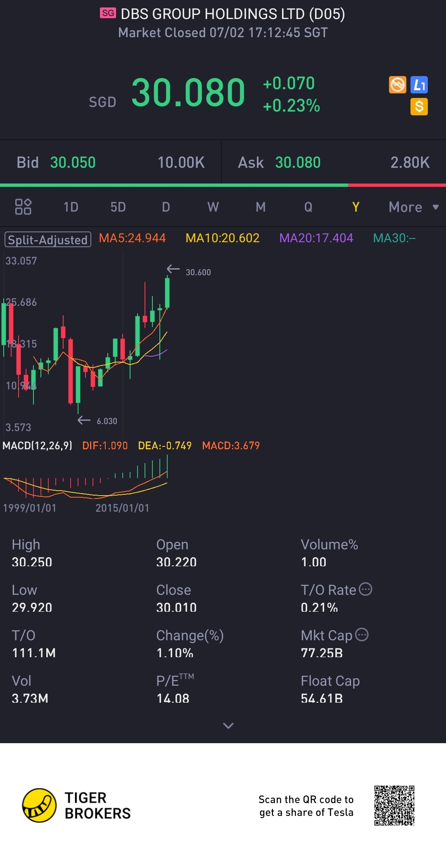Viewport: 446px width, 868px height.
Task: Tap the High value 30.250
Action: click(x=32, y=562)
